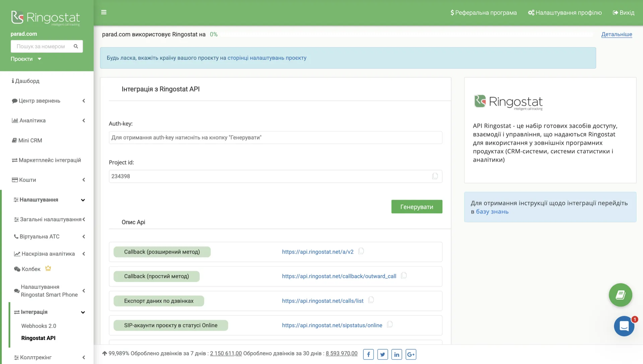Open the chat widget with notification badge
Image resolution: width=643 pixels, height=364 pixels.
point(624,326)
